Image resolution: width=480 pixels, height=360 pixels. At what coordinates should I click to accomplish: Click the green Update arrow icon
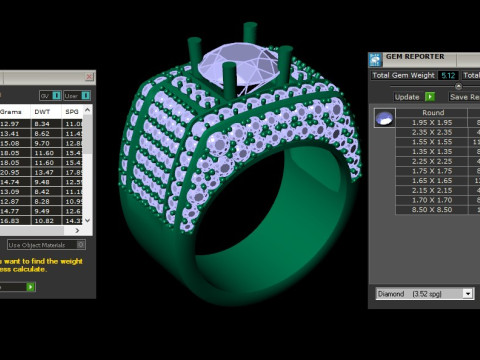430,97
